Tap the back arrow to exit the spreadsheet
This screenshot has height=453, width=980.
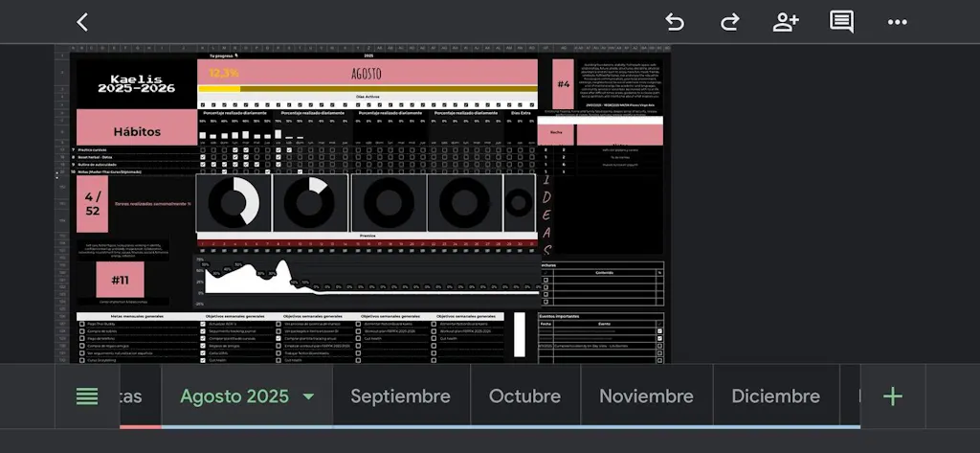click(82, 22)
